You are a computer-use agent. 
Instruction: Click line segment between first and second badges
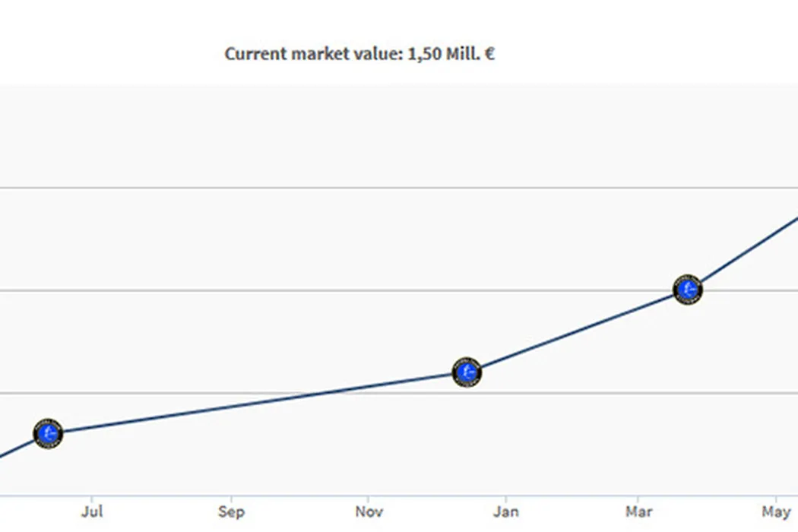[x=258, y=403]
